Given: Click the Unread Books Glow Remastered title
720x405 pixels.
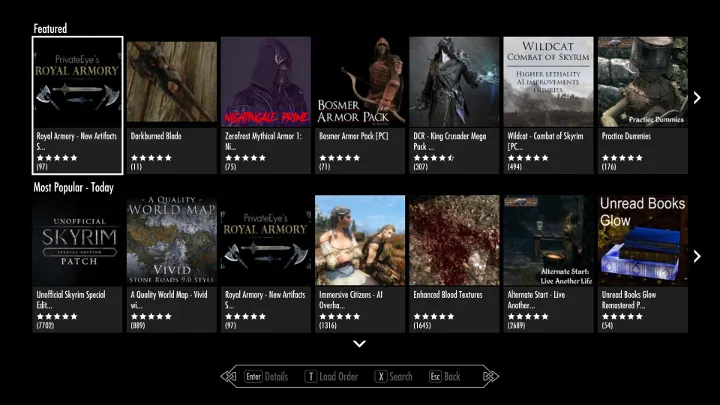Looking at the screenshot, I should (629, 299).
